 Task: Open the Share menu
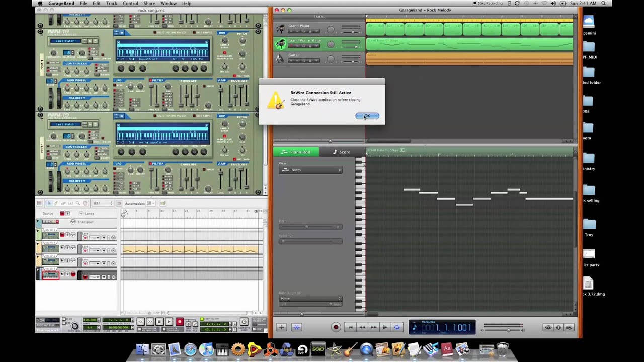(x=149, y=3)
